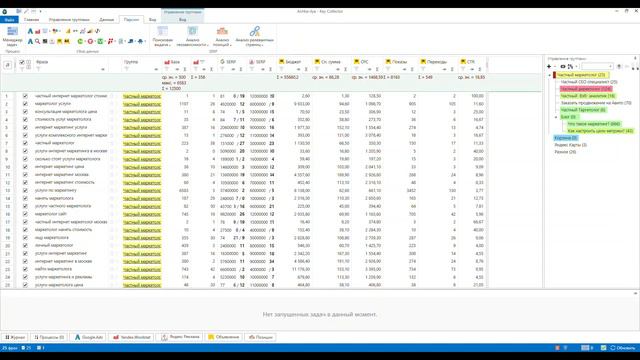Viewport: 640px width, 360px height.
Task: Open the Анализ независимости tool in SERP group
Action: coord(193,36)
